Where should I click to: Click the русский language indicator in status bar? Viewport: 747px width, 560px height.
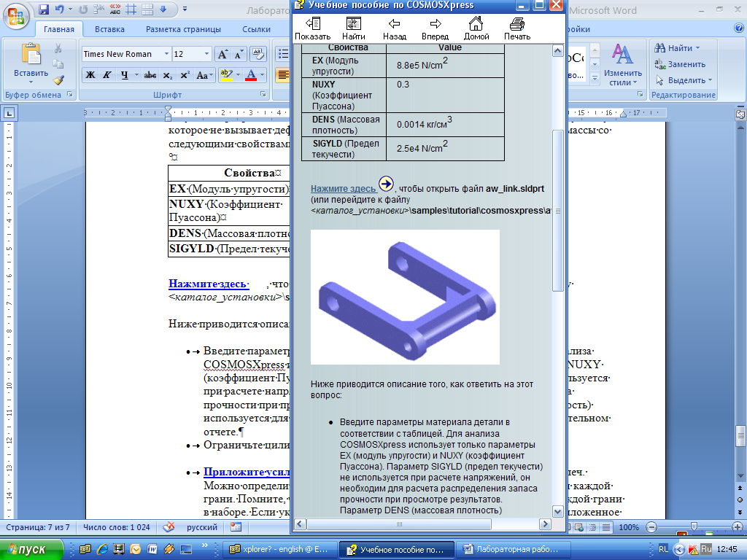click(x=202, y=527)
